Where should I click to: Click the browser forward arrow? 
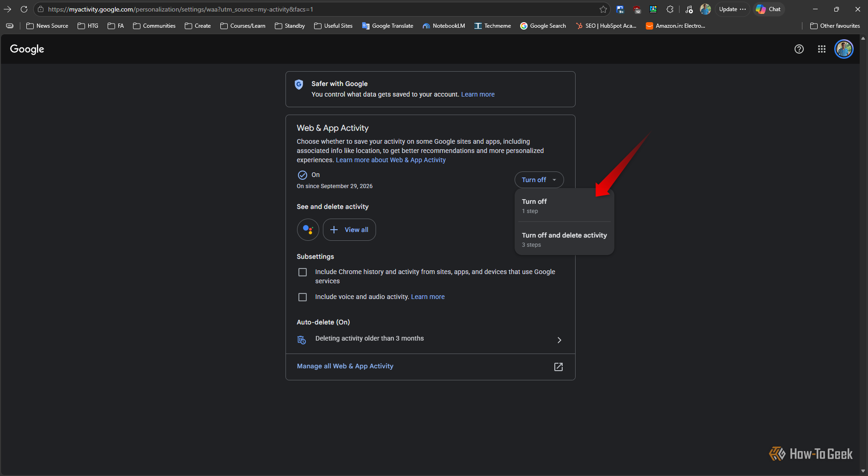point(7,9)
